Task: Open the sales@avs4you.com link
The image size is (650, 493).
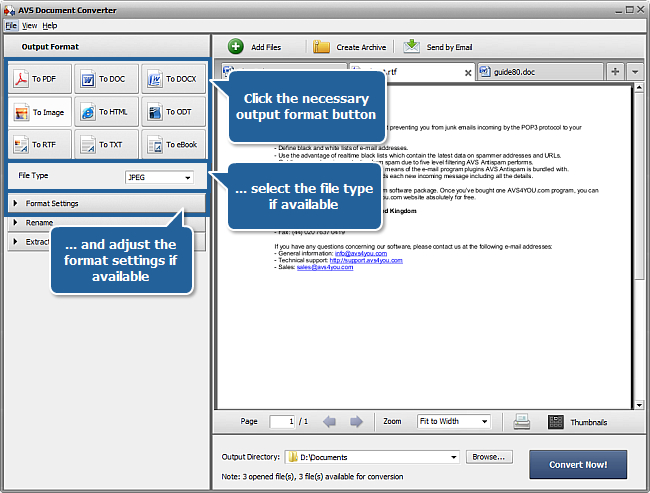Action: click(325, 267)
